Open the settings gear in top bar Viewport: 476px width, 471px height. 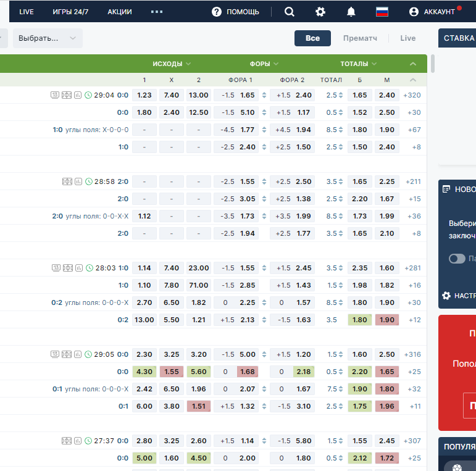tap(320, 12)
